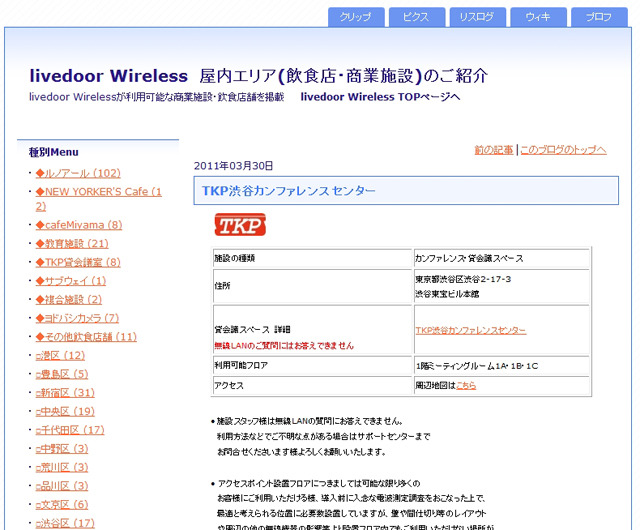Select ルノアール (102) category
The width and height of the screenshot is (640, 530).
point(78,173)
